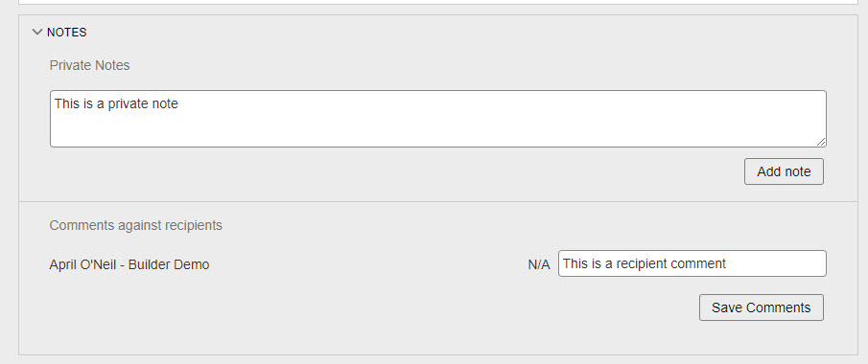The image size is (868, 364).
Task: Click the Private Notes heading
Action: click(x=90, y=65)
